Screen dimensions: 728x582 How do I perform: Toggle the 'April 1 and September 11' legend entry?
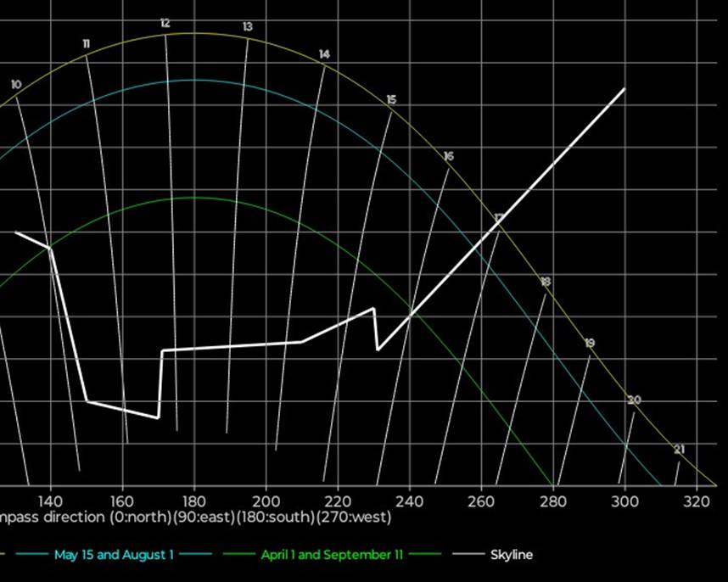pos(332,555)
